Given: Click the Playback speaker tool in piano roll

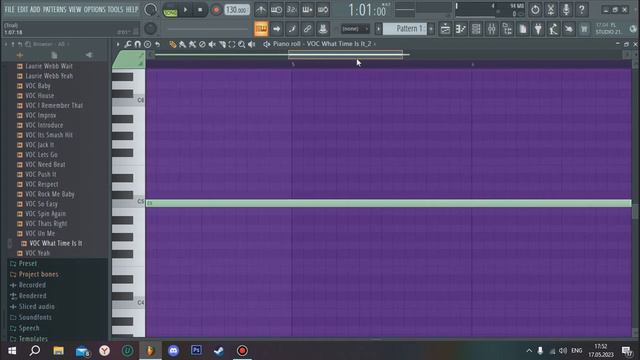Looking at the screenshot, I should [252, 44].
